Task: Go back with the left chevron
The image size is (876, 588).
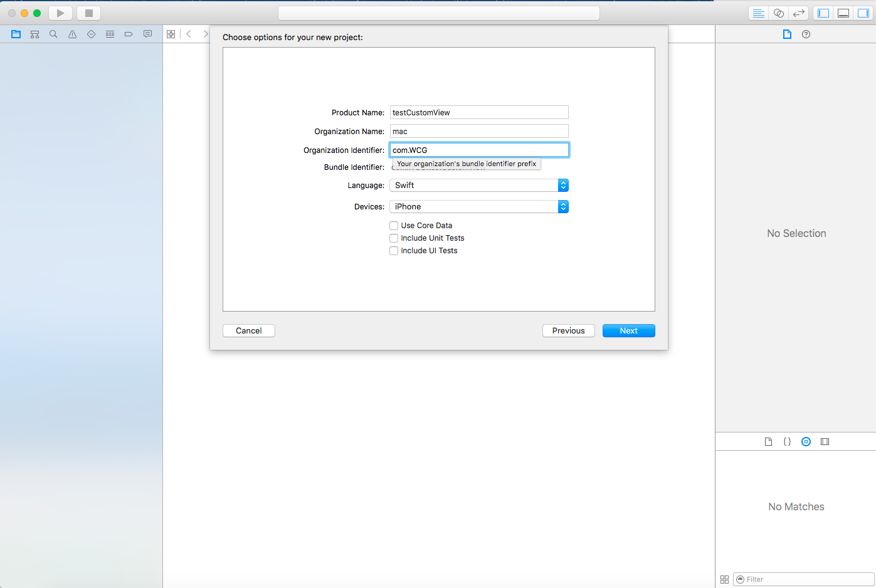Action: [x=189, y=34]
